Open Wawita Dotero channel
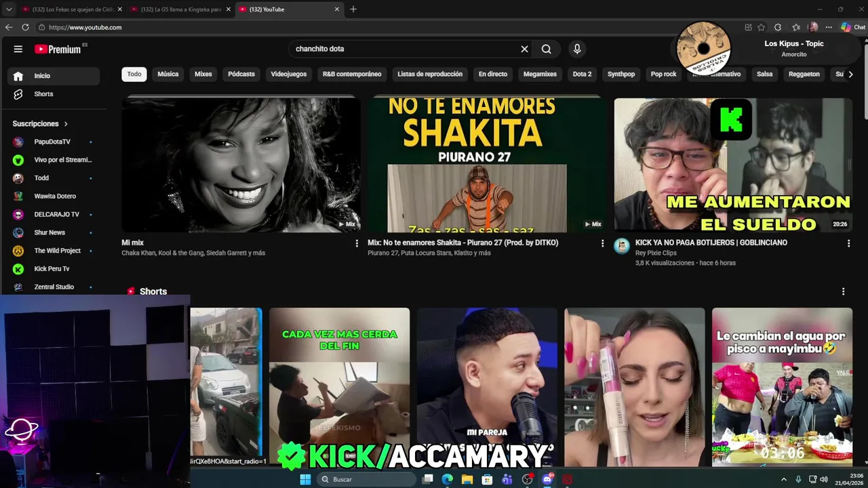Viewport: 868px width, 488px height. pyautogui.click(x=52, y=197)
